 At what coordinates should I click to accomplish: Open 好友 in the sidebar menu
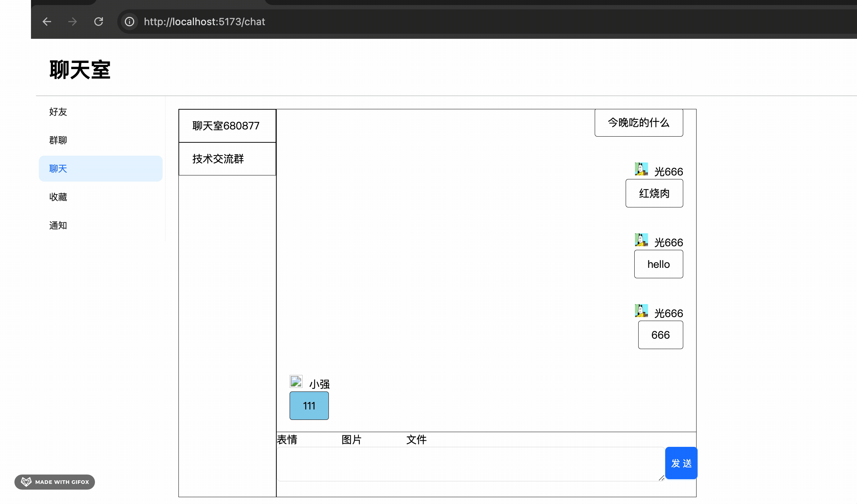tap(58, 112)
